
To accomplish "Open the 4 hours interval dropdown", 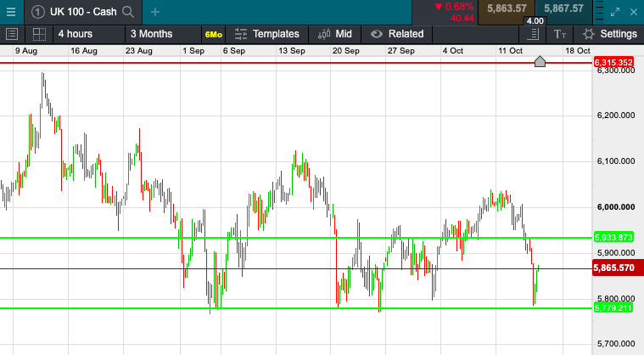I will 89,34.
